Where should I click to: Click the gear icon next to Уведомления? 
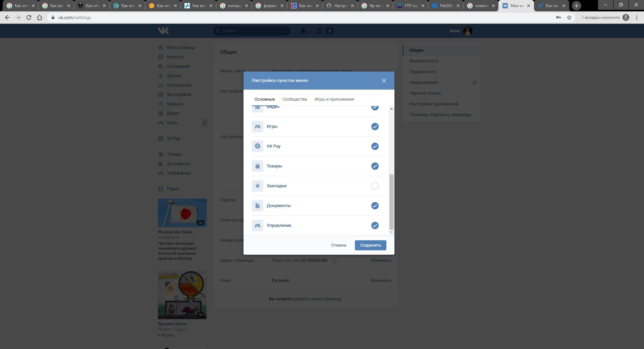(x=475, y=83)
